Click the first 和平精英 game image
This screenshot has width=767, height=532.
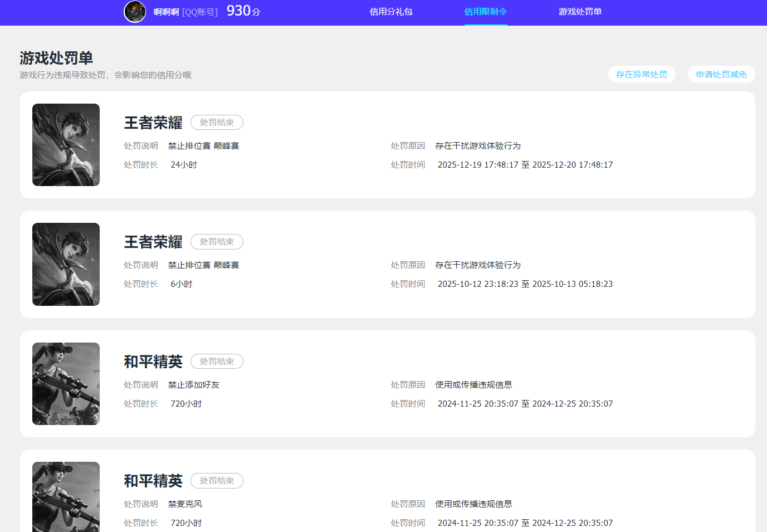coord(66,384)
